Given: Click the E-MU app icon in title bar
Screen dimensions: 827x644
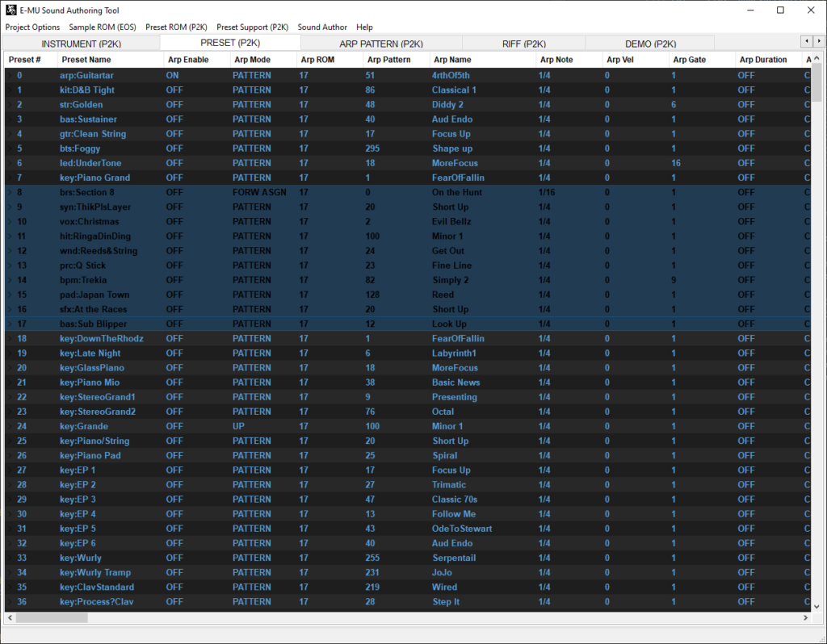Looking at the screenshot, I should [10, 10].
